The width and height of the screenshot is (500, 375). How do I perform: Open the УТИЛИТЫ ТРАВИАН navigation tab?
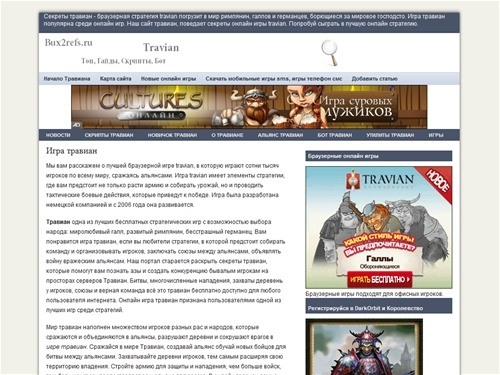390,135
